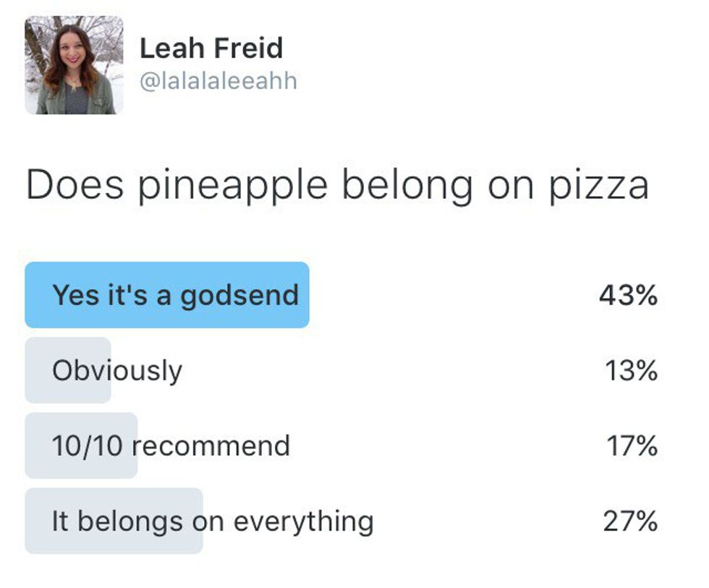709x588 pixels.
Task: Choose the "10/10 recommend" poll option
Action: coord(171,446)
